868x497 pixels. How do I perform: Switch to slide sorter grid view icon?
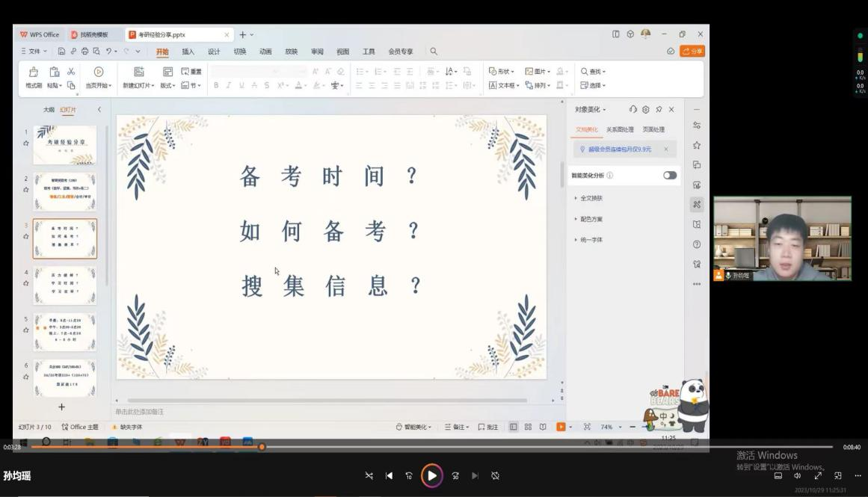click(528, 427)
